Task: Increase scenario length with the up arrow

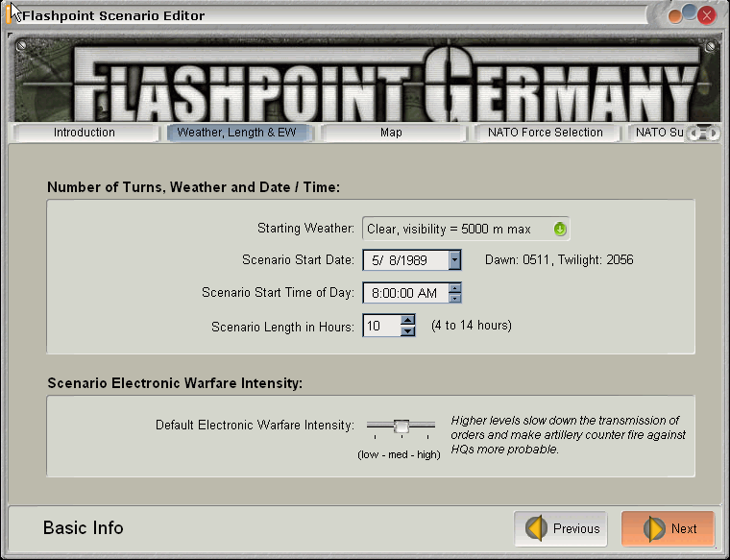Action: pyautogui.click(x=408, y=320)
